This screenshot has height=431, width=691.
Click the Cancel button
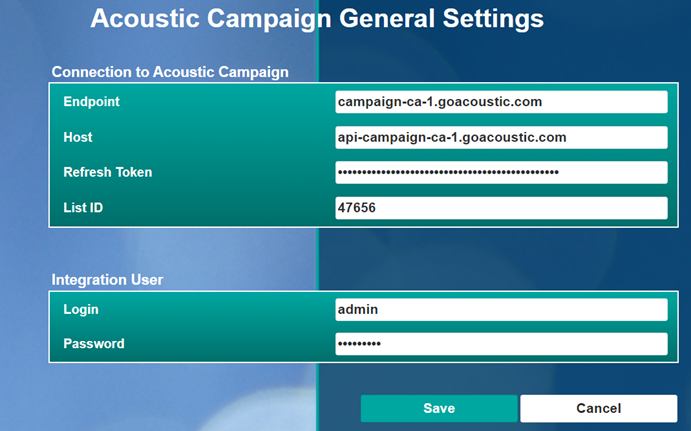tap(598, 408)
